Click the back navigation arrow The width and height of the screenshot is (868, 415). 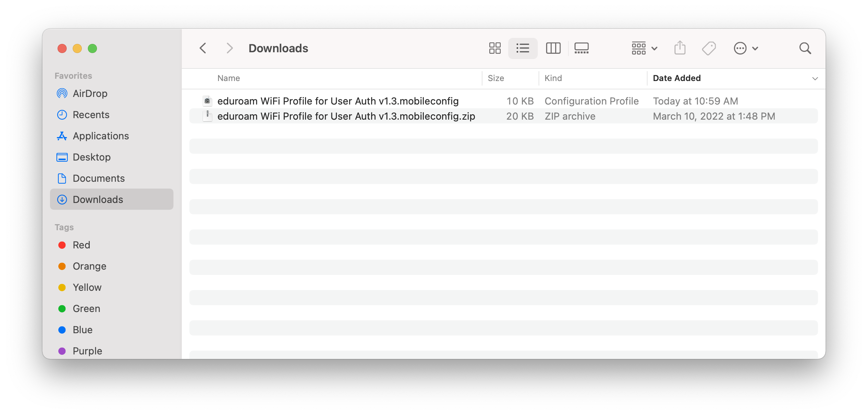[203, 48]
